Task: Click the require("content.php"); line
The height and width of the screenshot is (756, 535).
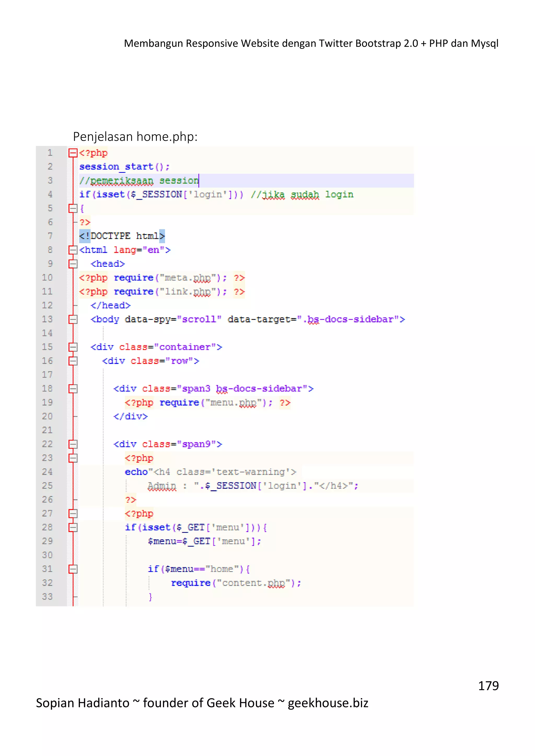Action: [x=236, y=583]
